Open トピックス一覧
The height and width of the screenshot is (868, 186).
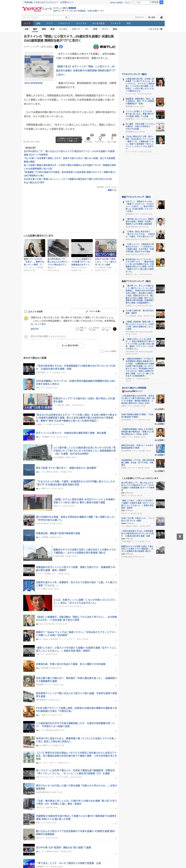pyautogui.click(x=155, y=29)
